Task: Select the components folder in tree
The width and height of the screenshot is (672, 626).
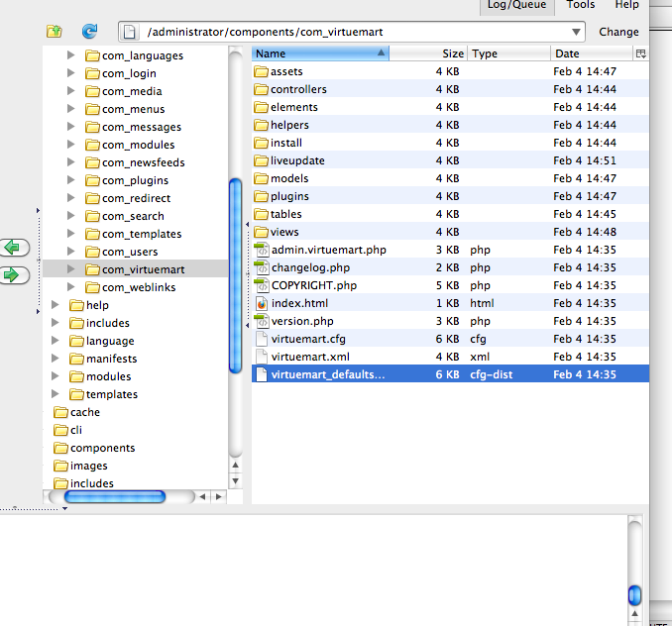Action: tap(102, 448)
